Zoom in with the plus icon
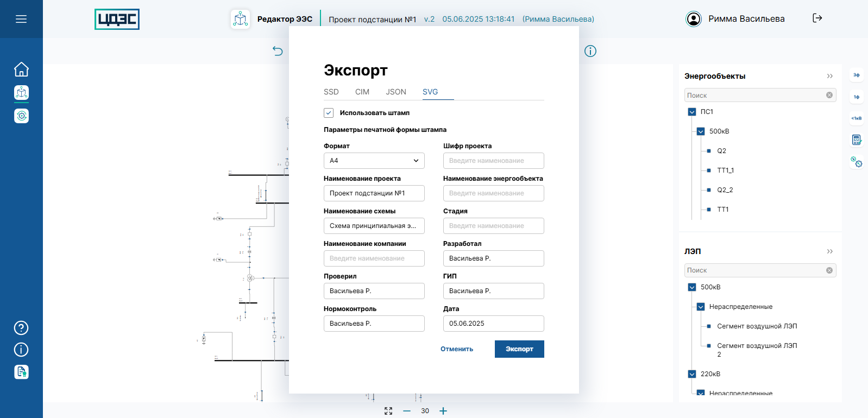The image size is (868, 418). tap(443, 411)
